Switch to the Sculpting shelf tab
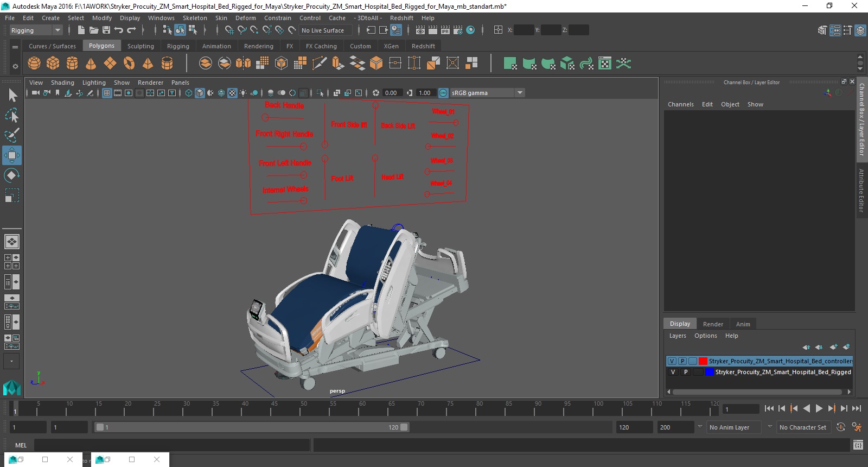Screen dimensions: 868x467 [x=141, y=46]
